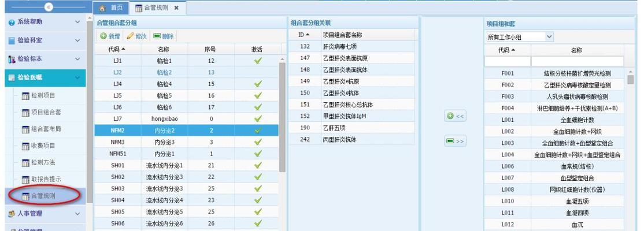Viewport: 644px width, 231px height.
Task: Expand the 系统帮助 sidebar section
Action: pos(77,22)
